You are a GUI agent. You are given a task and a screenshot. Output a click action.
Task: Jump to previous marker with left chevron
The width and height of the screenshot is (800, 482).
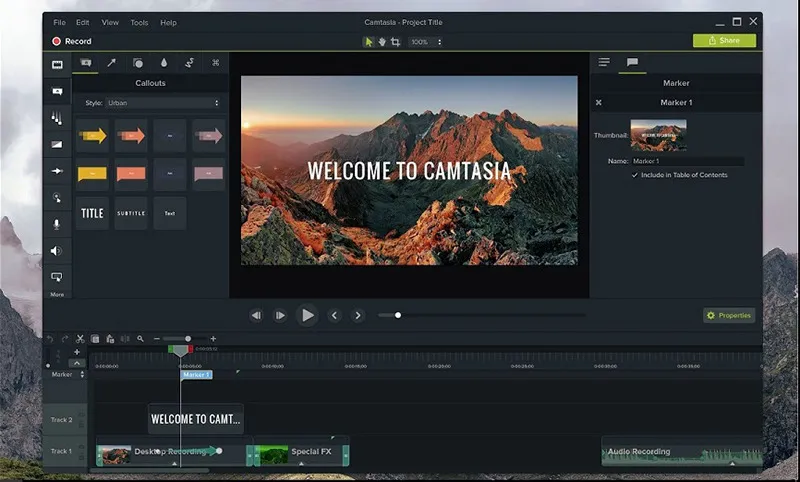pos(334,315)
